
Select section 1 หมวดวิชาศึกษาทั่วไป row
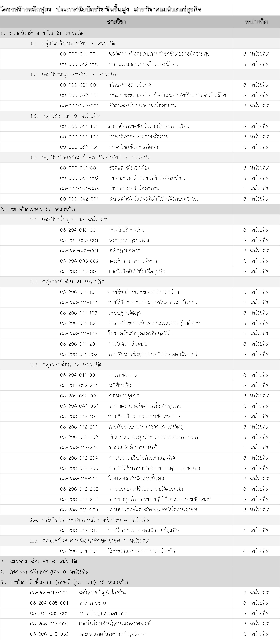pyautogui.click(x=140, y=33)
